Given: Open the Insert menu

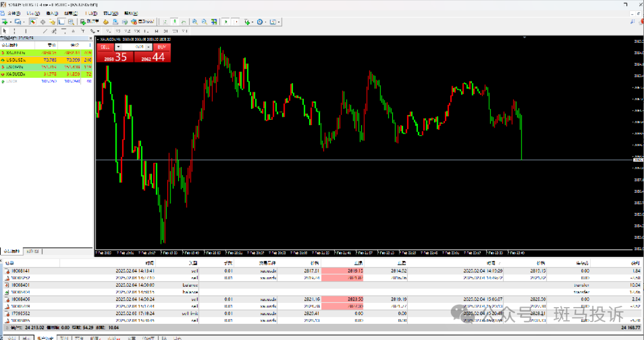Looking at the screenshot, I should tap(52, 13).
